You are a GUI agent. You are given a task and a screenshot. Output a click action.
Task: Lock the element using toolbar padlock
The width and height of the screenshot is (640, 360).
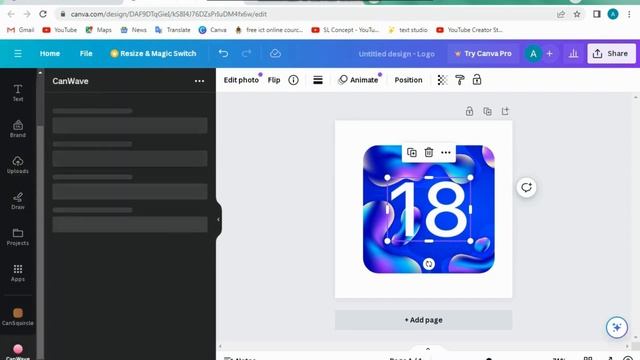pyautogui.click(x=477, y=80)
